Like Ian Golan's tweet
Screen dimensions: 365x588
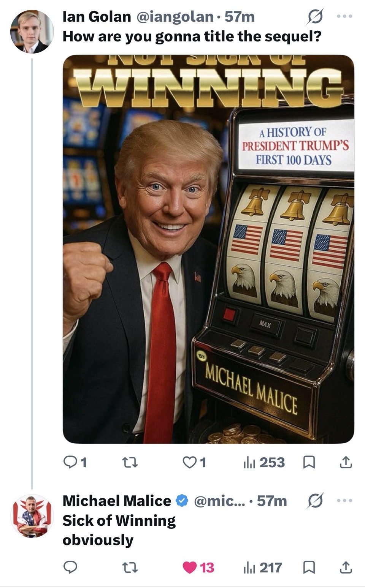pyautogui.click(x=189, y=462)
